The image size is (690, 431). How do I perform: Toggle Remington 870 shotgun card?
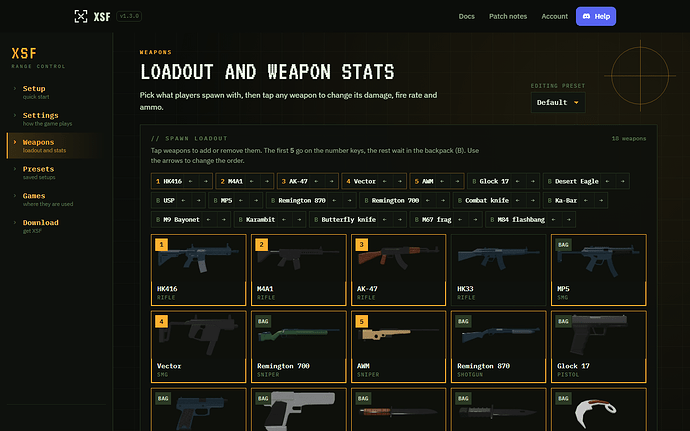click(499, 347)
